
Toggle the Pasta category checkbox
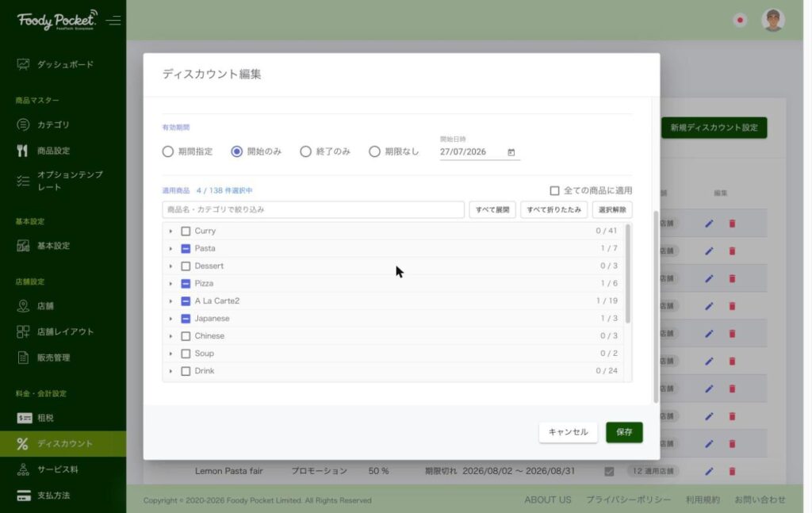point(186,248)
